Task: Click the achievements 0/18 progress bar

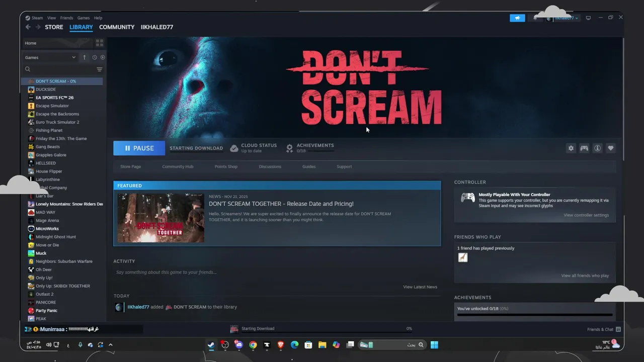Action: 535,315
